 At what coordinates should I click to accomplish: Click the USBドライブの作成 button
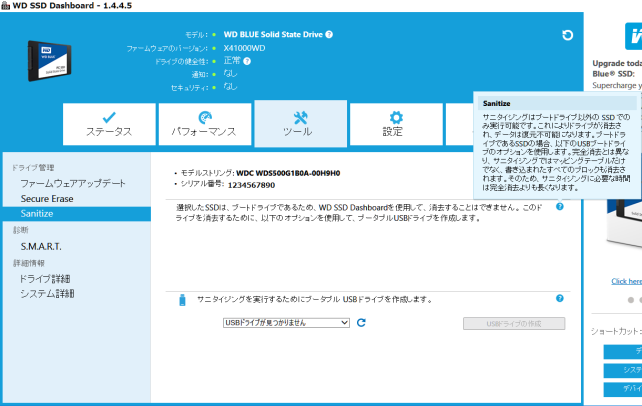click(514, 324)
